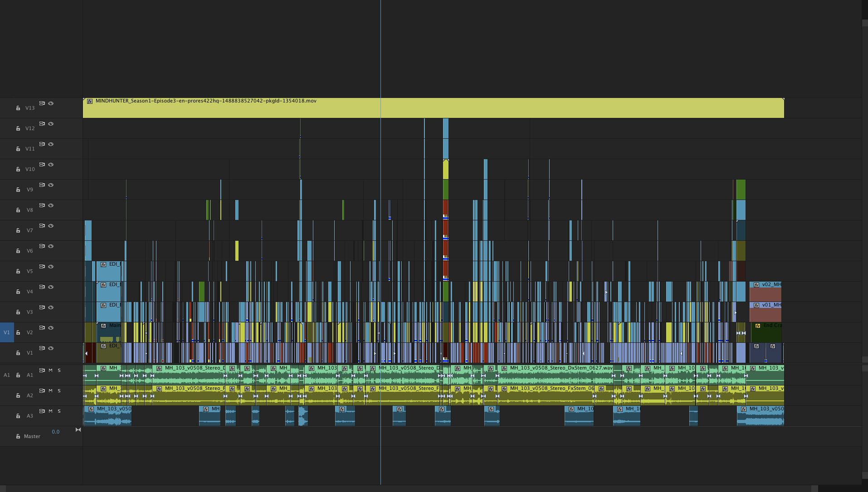The image size is (868, 492).
Task: Toggle sync lock on track V4
Action: [42, 287]
